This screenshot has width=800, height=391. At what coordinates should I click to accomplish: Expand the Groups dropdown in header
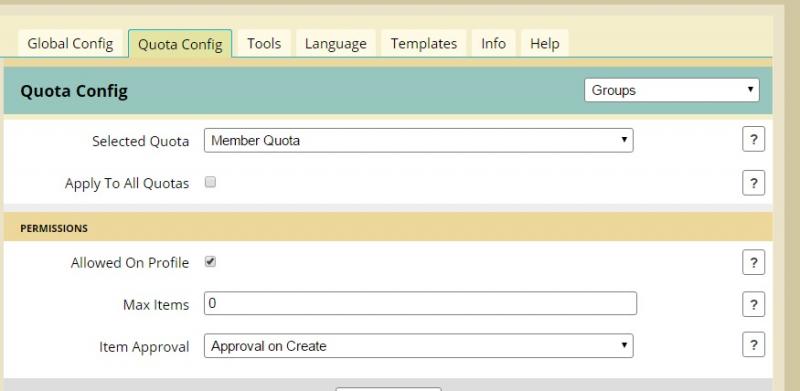click(671, 90)
